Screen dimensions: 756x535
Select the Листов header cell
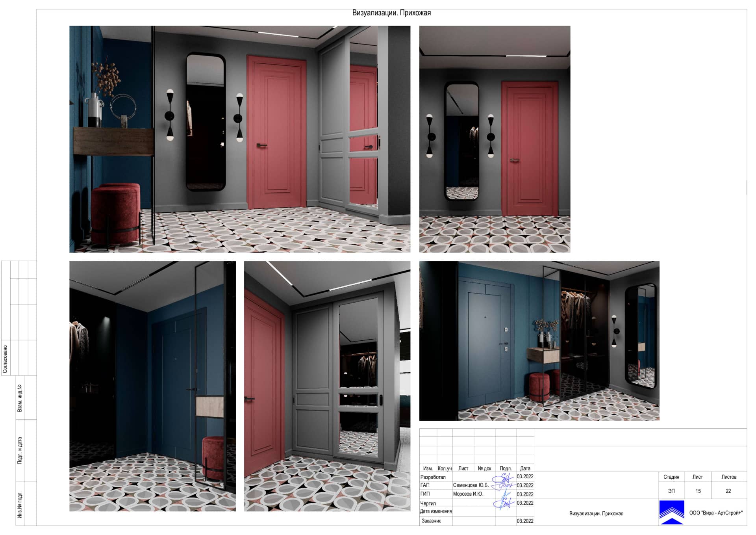tap(729, 477)
